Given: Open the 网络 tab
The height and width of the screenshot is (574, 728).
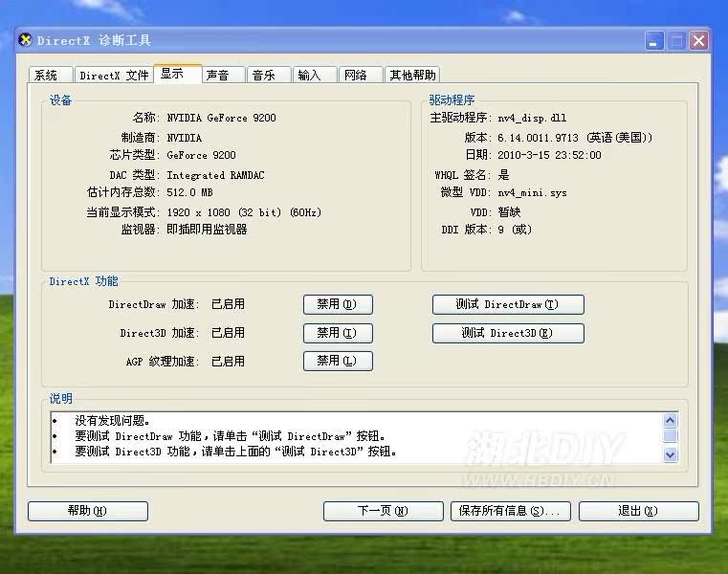Looking at the screenshot, I should click(361, 75).
